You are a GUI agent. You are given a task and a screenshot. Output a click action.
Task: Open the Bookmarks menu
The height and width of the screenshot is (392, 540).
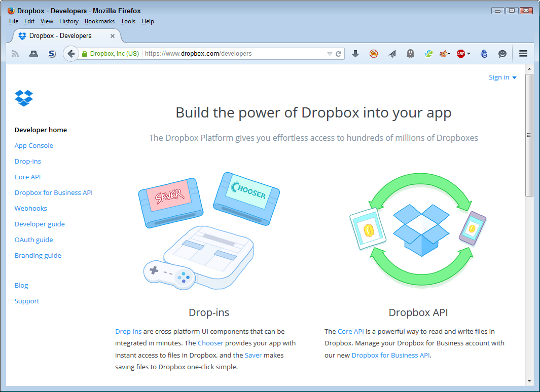(x=99, y=21)
